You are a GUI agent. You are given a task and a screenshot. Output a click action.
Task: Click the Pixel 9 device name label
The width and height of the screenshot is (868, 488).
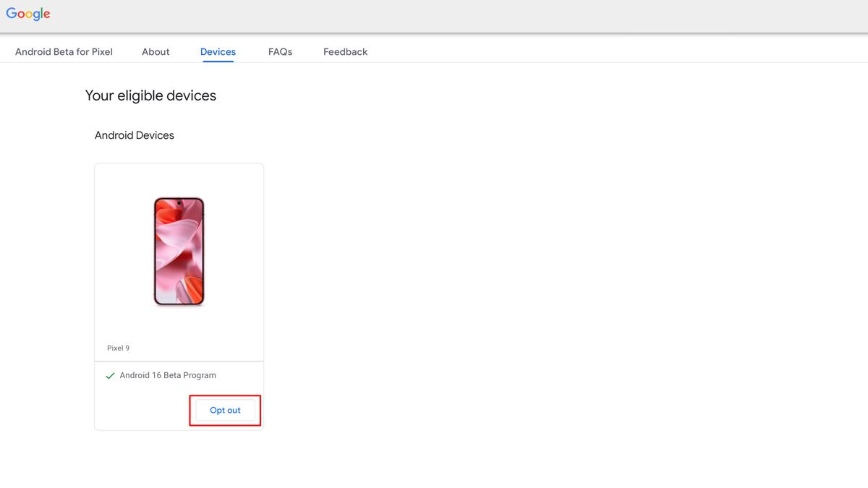[x=118, y=348]
